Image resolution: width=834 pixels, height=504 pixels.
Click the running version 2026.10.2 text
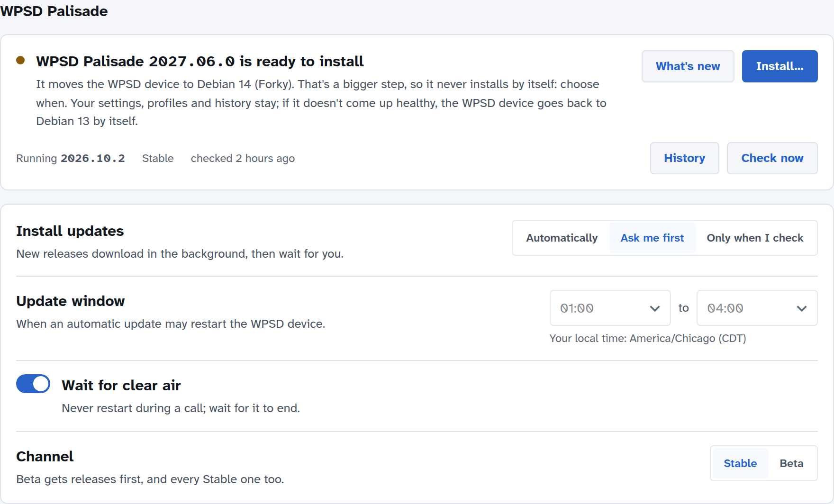tap(93, 158)
